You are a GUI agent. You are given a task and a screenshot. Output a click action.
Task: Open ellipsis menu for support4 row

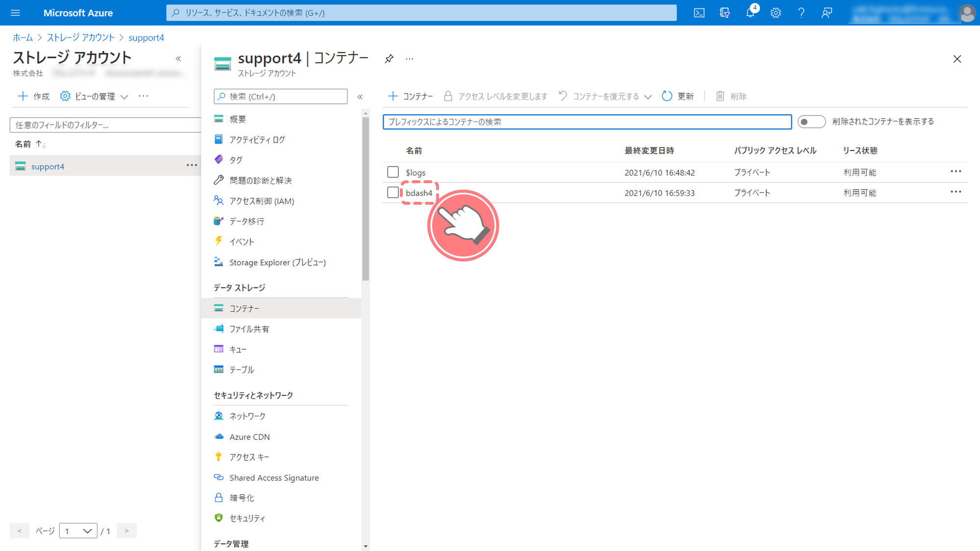[192, 166]
